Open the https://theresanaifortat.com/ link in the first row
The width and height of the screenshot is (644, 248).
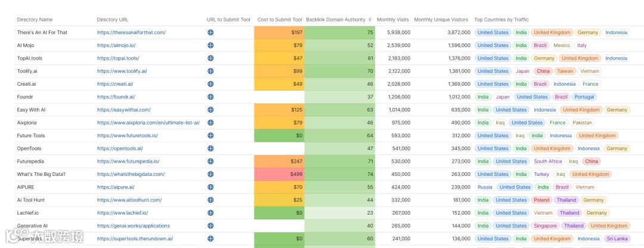131,33
